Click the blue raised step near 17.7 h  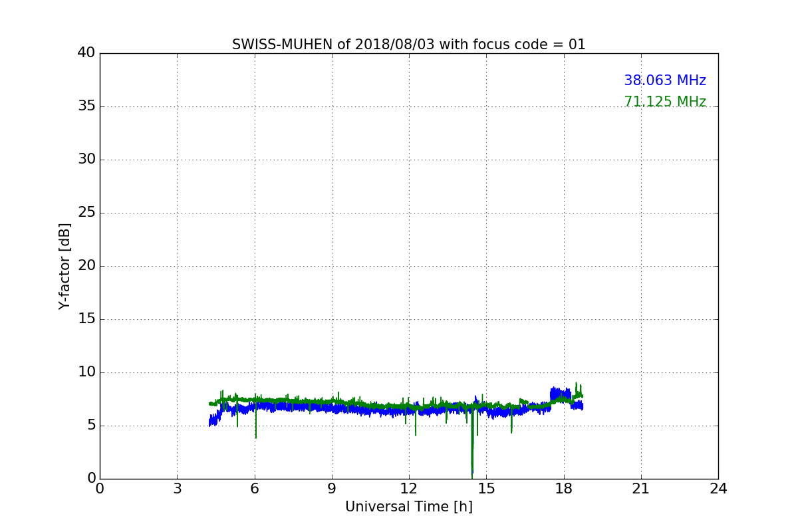(x=560, y=395)
